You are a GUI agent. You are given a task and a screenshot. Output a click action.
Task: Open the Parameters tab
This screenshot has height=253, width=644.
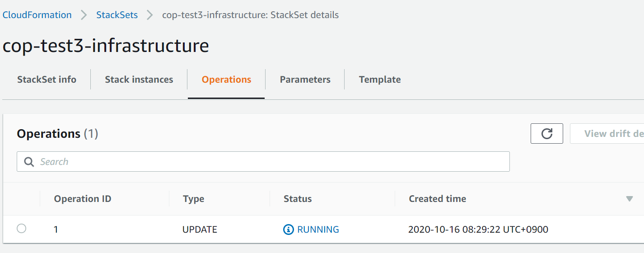click(305, 80)
